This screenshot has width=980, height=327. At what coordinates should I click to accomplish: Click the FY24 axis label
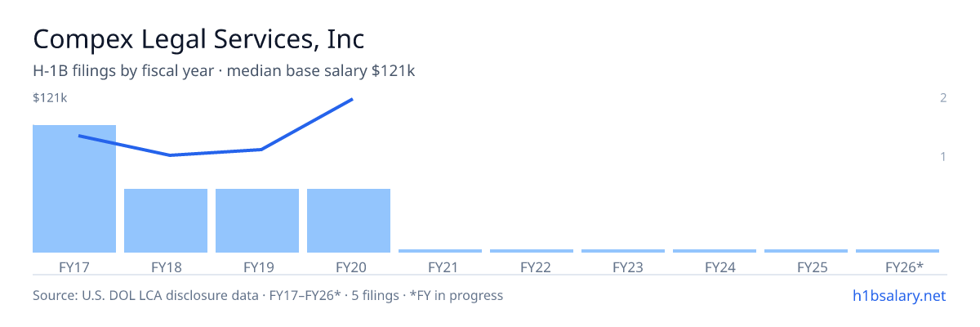pos(715,267)
